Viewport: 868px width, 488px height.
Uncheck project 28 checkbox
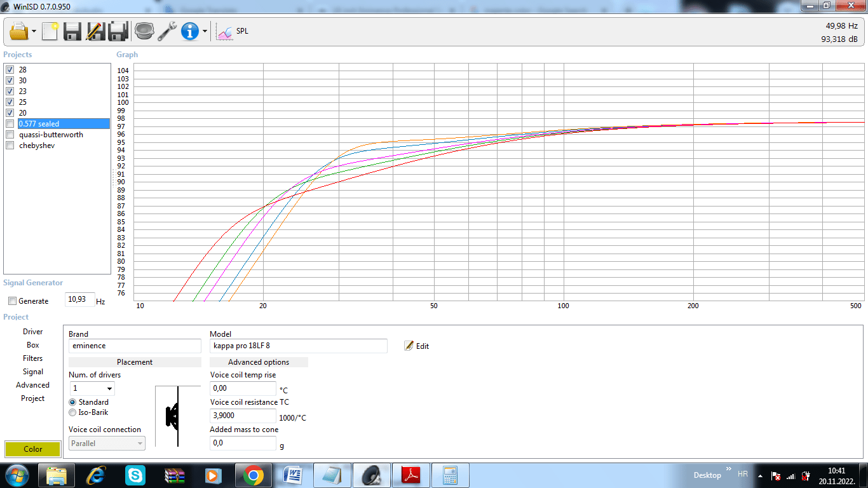tap(10, 69)
